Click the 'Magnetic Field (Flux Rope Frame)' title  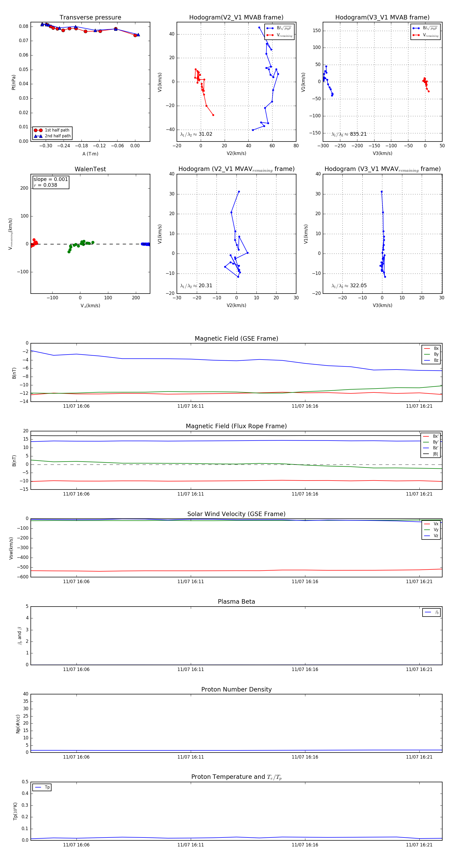click(x=236, y=426)
